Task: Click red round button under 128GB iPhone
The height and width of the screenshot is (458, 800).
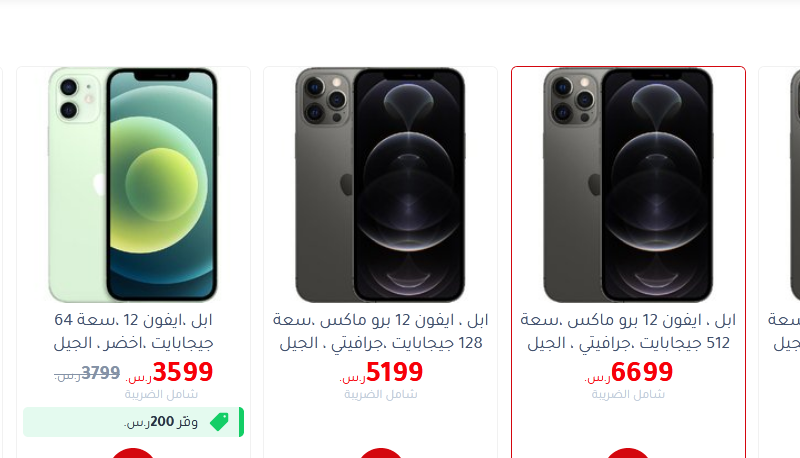Action: (380, 453)
